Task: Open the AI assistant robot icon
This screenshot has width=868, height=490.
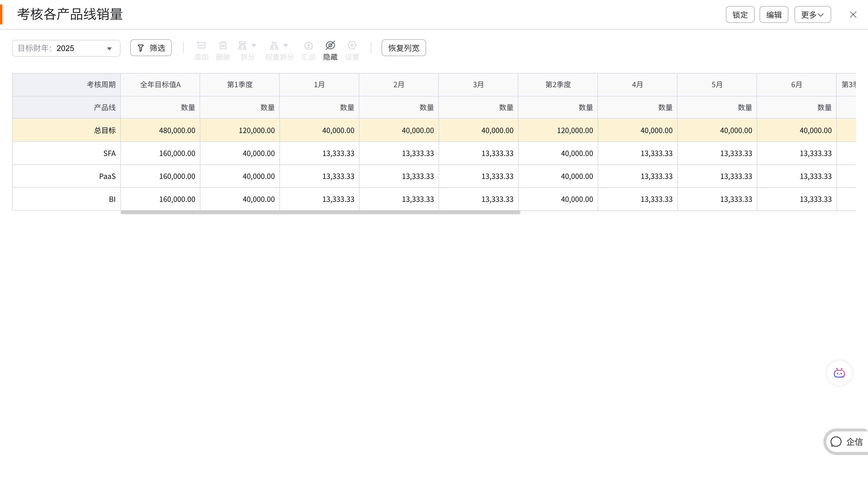Action: 839,373
